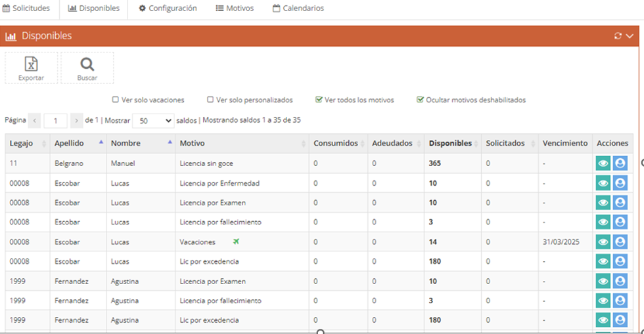This screenshot has height=334, width=644.
Task: Sort table by Disponibles column
Action: tap(453, 143)
